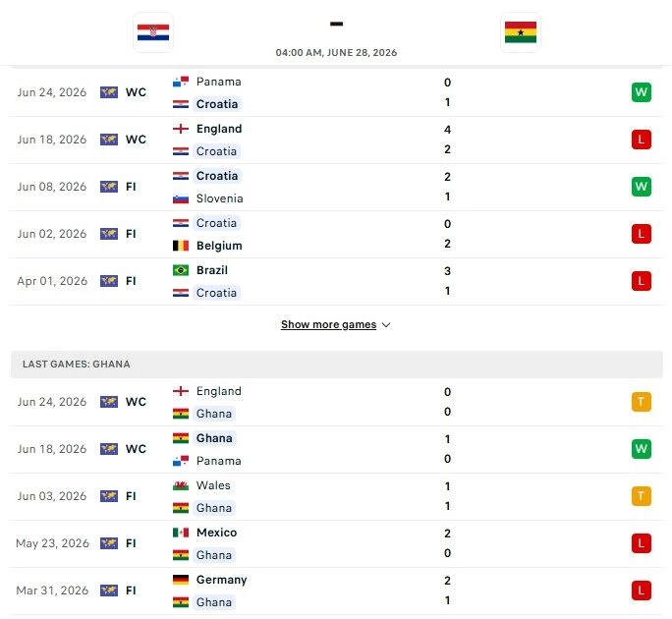This screenshot has height=619, width=672.
Task: Click the chevron next to Show more games
Action: tap(386, 325)
